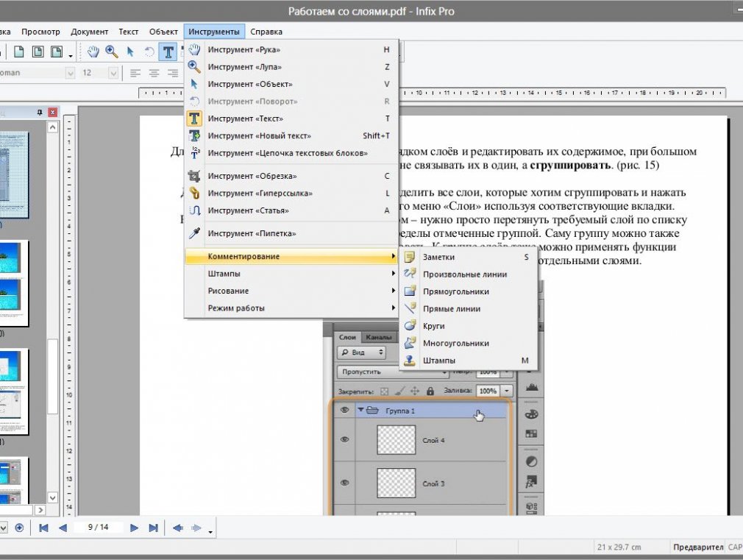Select Произвольные линии submenu item

[x=469, y=274]
